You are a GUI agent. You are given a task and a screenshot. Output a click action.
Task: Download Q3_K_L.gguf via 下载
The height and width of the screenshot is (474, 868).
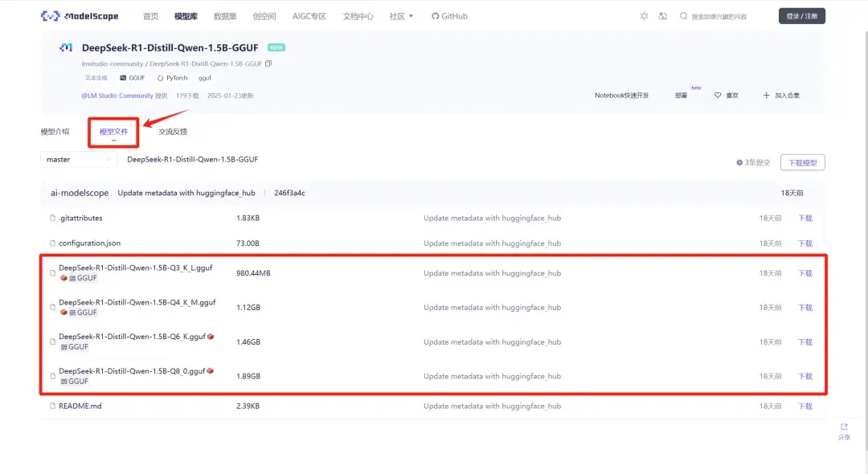pyautogui.click(x=805, y=272)
